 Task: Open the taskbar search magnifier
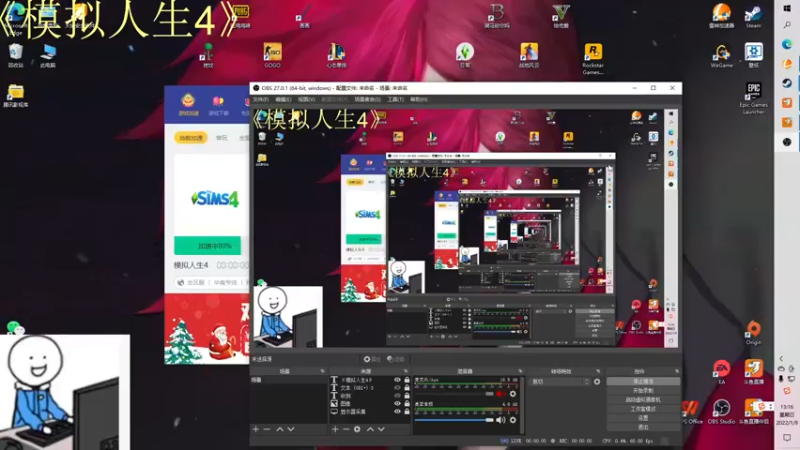787,24
